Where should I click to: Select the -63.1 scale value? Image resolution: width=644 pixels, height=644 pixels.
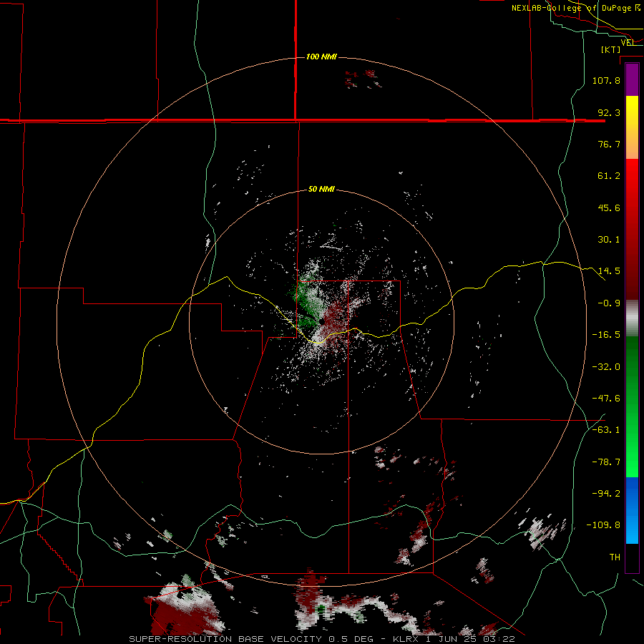tap(606, 430)
